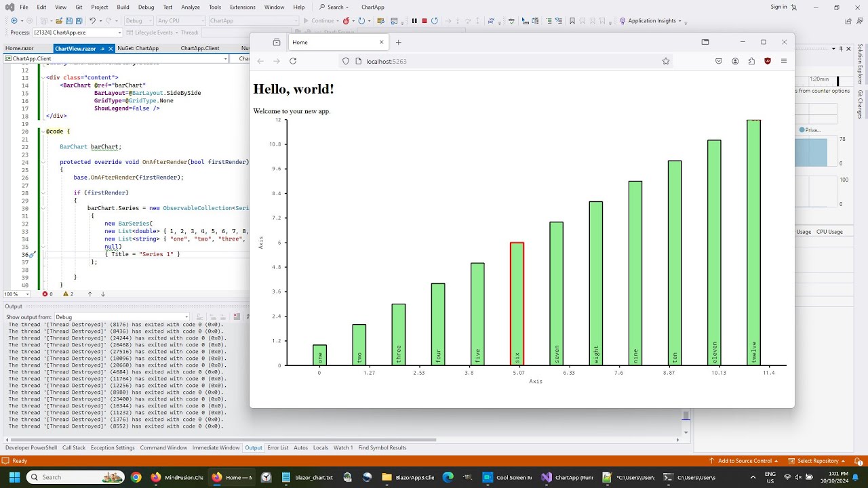Restart debugging with the circular arrow icon

435,20
